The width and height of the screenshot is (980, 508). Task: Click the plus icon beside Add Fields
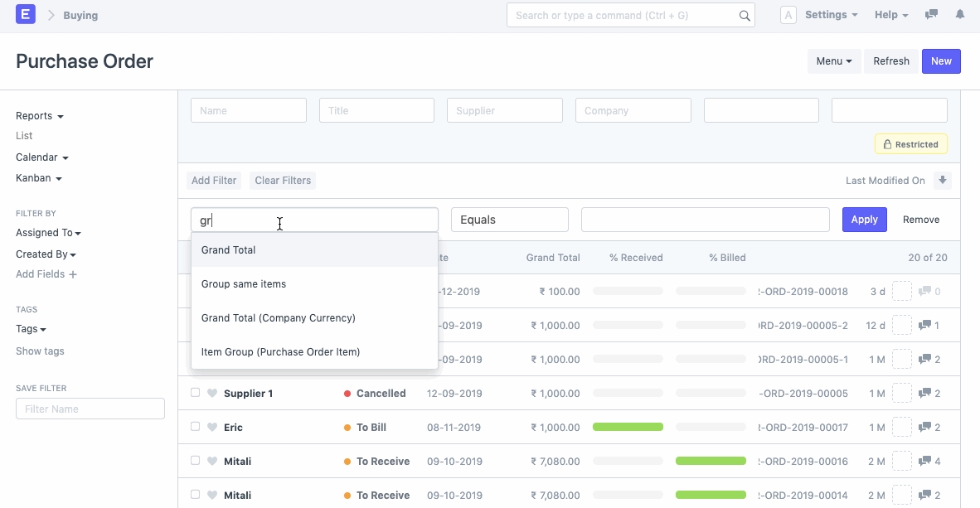tap(73, 274)
